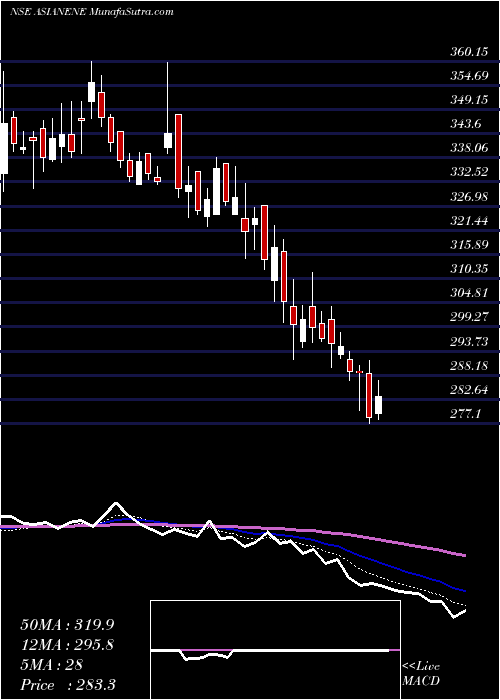Click the blue 12MA line at its right end
Viewport: 500px width, 700px height.
(x=464, y=591)
